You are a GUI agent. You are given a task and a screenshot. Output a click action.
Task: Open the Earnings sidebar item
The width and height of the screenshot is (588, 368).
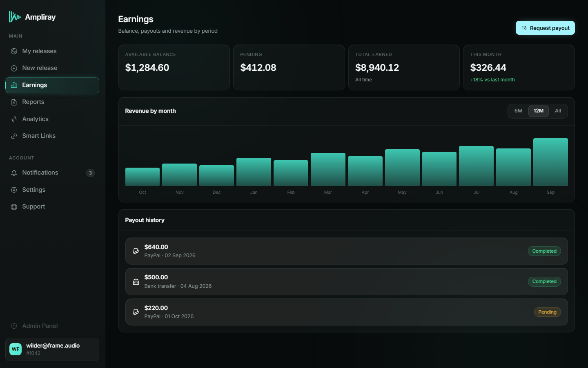(x=52, y=85)
